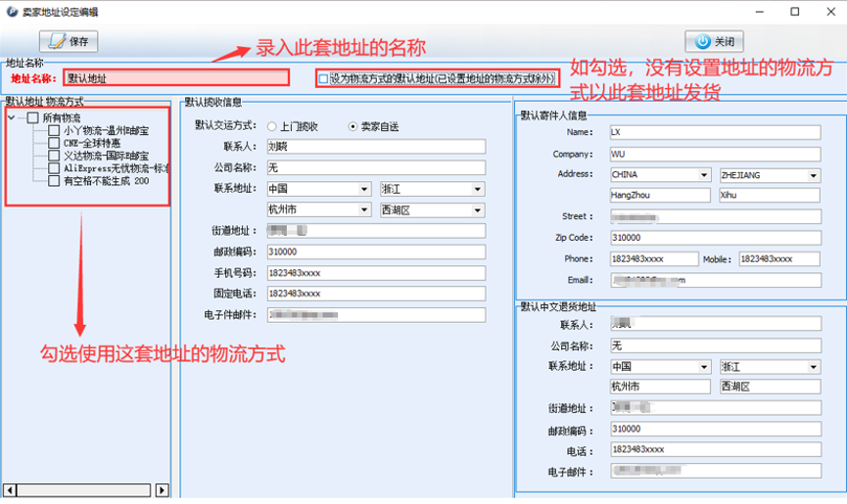Open the ZHEJIANG province dropdown
This screenshot has height=504, width=847.
click(x=813, y=175)
